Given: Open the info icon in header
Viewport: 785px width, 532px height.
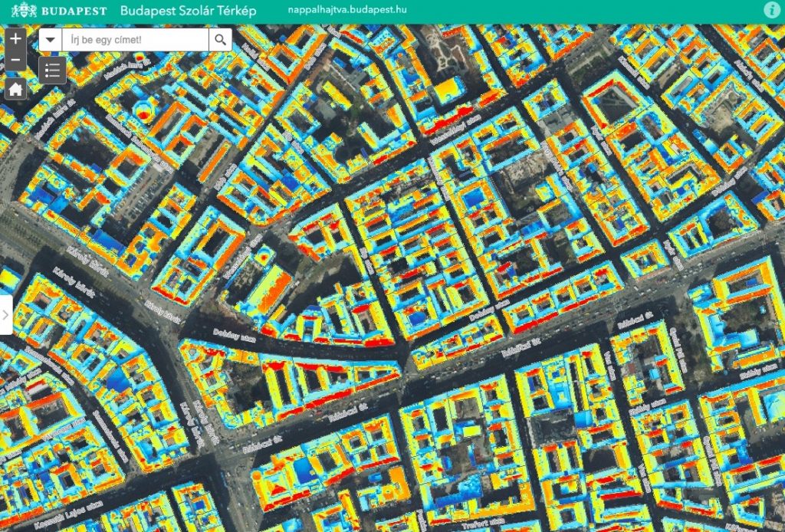Looking at the screenshot, I should (x=771, y=11).
